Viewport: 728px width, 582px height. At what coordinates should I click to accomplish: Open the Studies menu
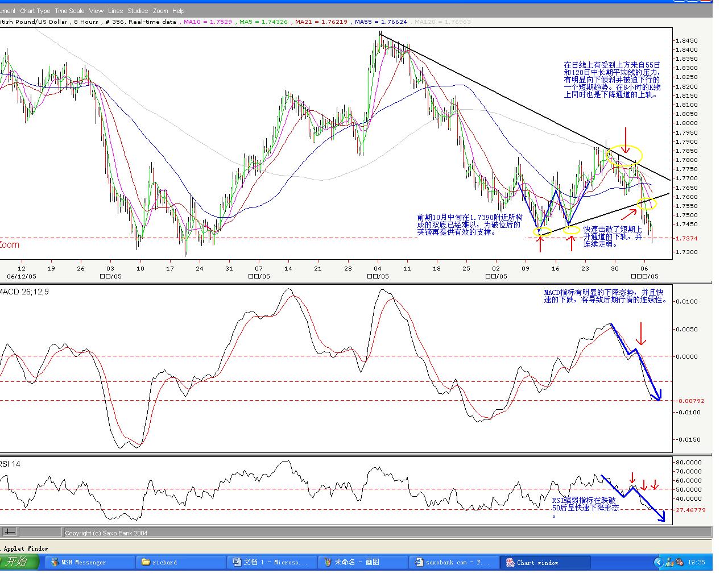[138, 11]
